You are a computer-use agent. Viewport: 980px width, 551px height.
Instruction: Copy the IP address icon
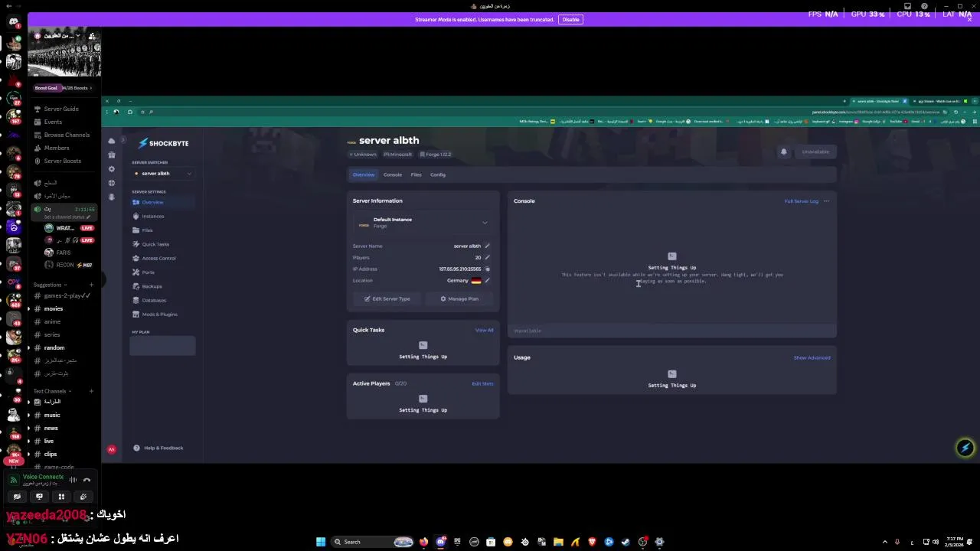click(487, 269)
